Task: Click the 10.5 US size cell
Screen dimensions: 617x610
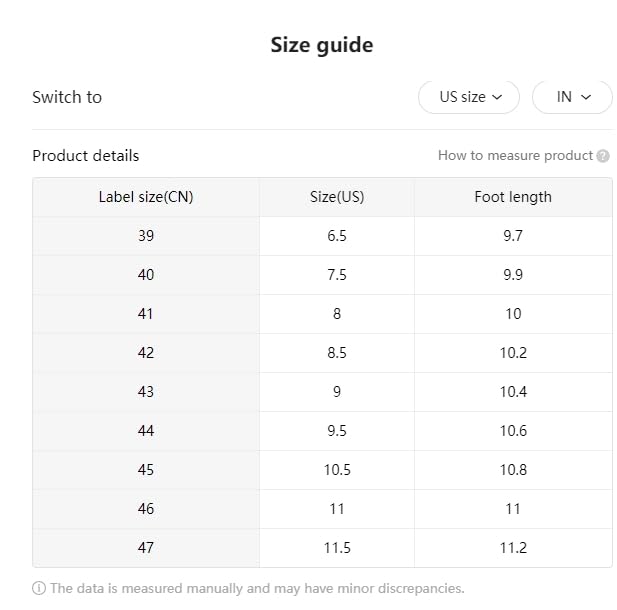Action: (337, 470)
